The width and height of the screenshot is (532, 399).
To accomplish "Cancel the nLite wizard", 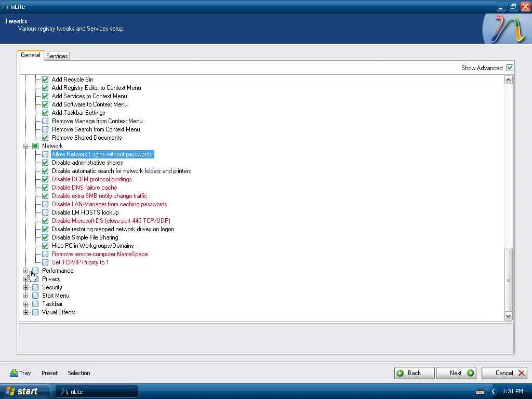I will (504, 373).
